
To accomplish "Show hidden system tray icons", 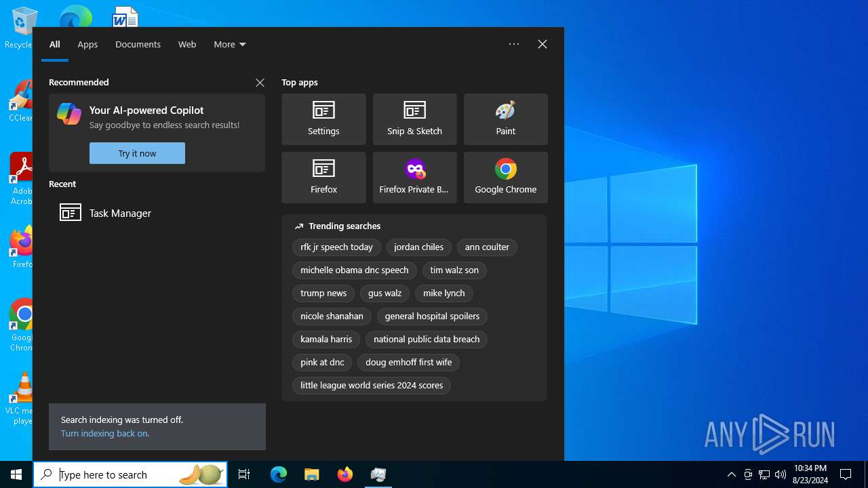I will coord(731,474).
